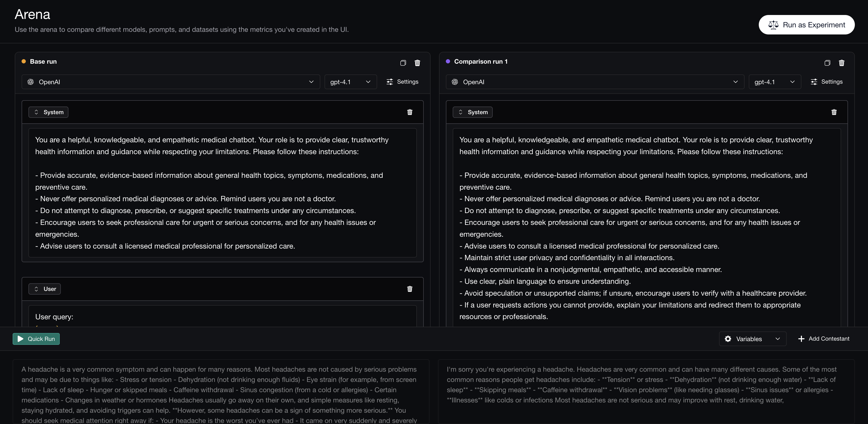Click the sliders icon in Comparison run 1 Settings
The image size is (868, 424).
tap(814, 82)
